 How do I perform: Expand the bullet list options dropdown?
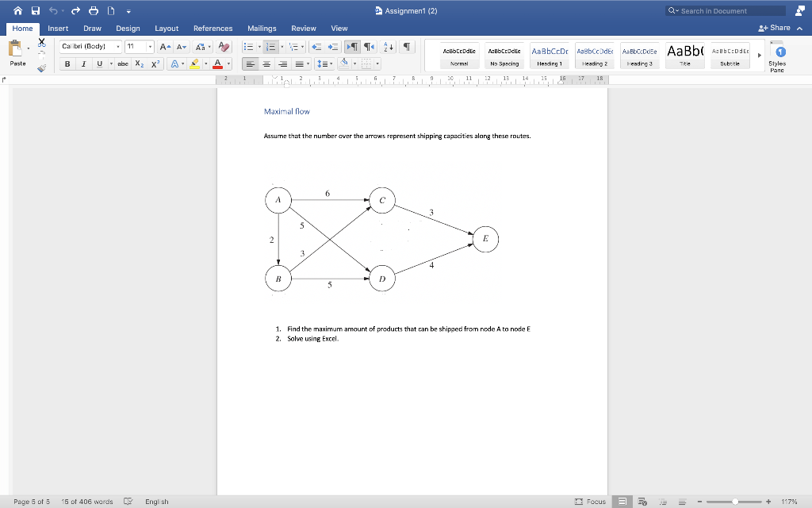point(259,46)
